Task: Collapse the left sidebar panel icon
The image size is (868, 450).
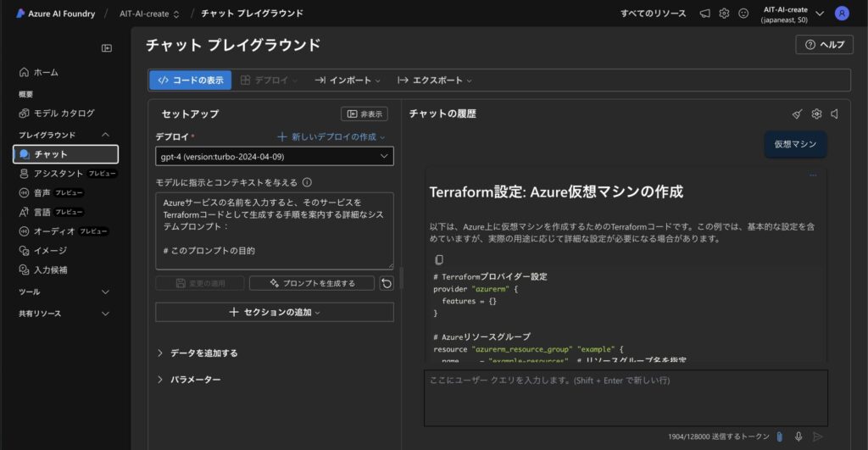Action: coord(107,48)
